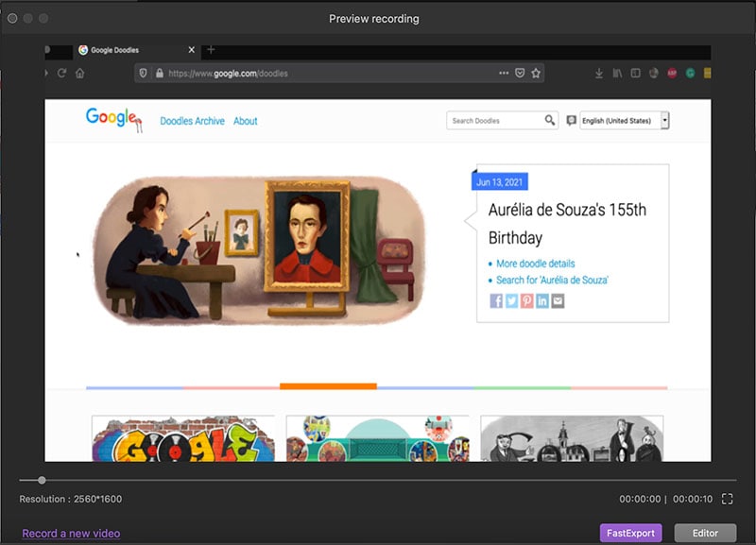Click Search for 'Aurélia de Souza' link
This screenshot has height=545, width=756.
(x=552, y=280)
